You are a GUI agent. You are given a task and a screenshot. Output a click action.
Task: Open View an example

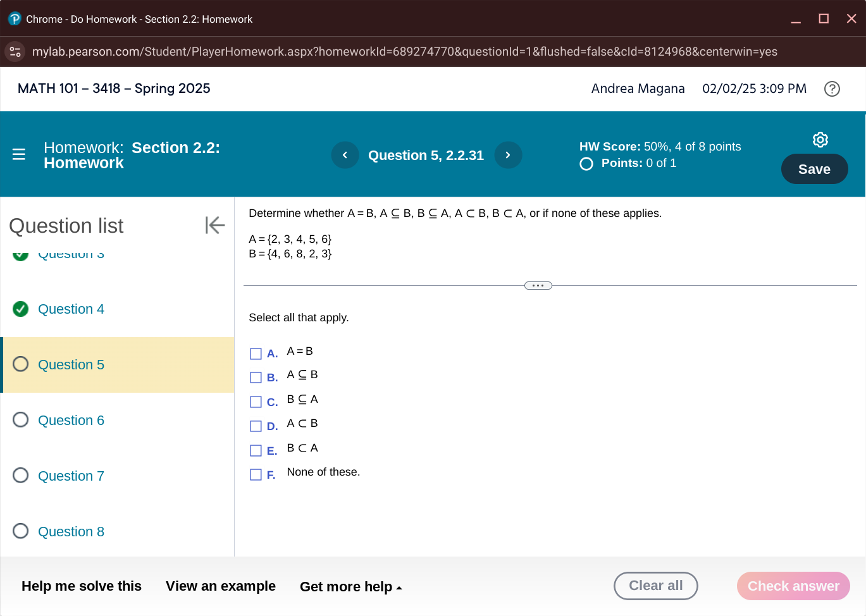220,586
